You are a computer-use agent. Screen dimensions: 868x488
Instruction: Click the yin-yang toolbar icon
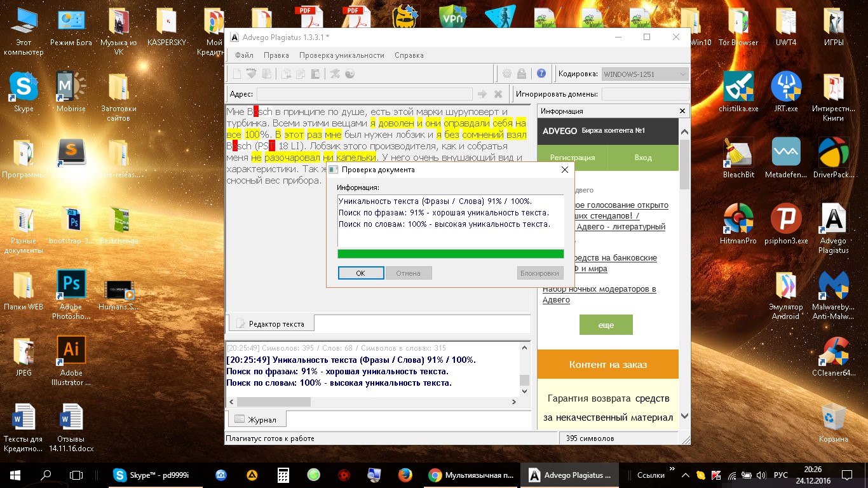coord(349,74)
